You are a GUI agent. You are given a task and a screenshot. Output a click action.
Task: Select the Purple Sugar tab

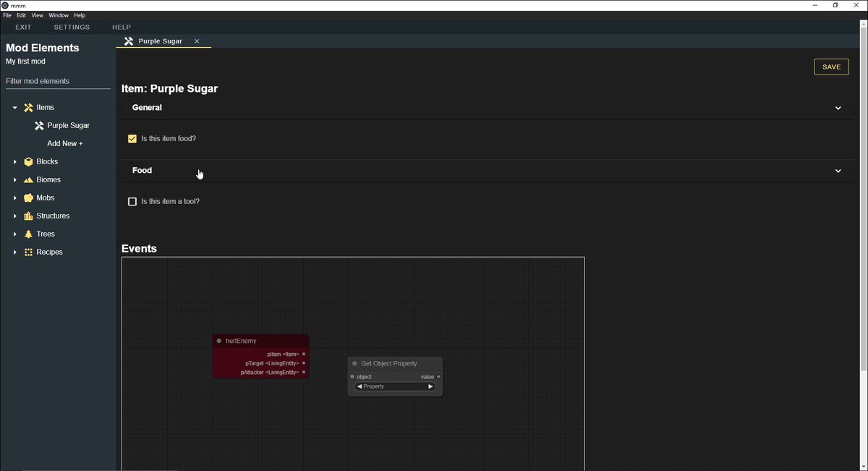pyautogui.click(x=163, y=41)
